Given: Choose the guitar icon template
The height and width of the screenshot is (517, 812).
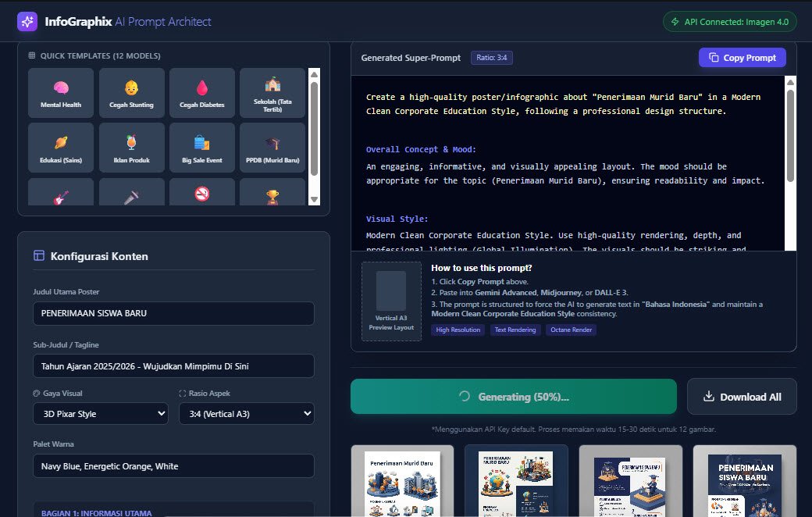Looking at the screenshot, I should 61,192.
